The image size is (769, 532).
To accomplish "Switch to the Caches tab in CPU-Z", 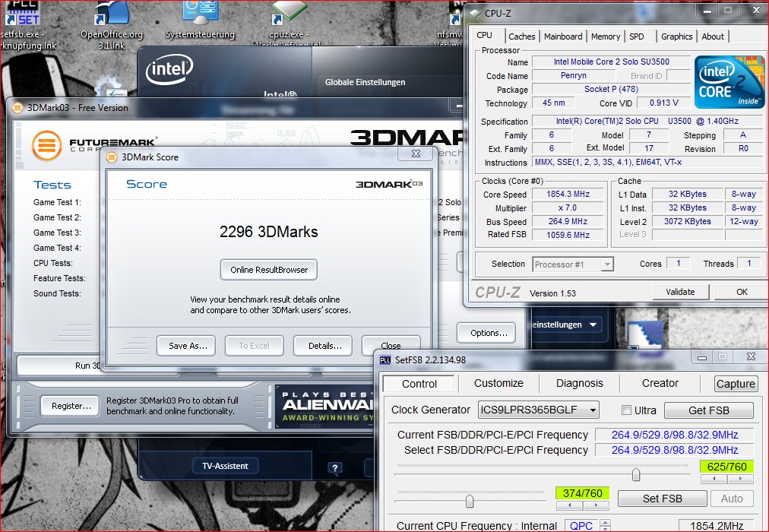I will point(522,36).
